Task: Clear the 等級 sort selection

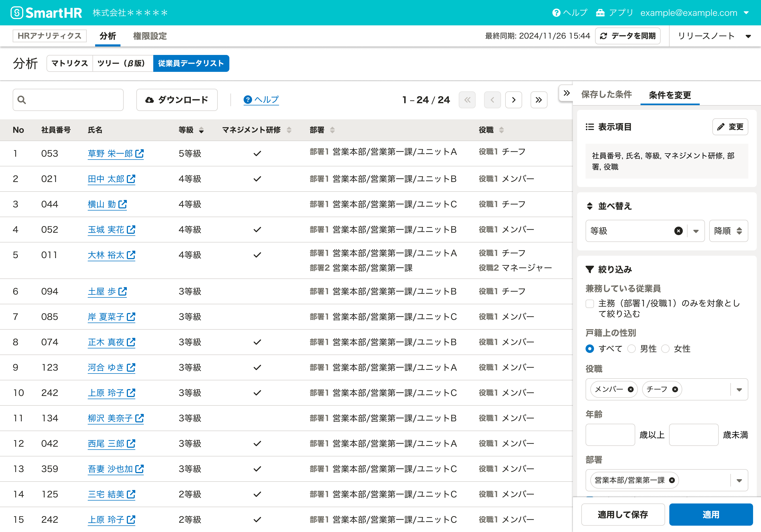Action: [679, 231]
